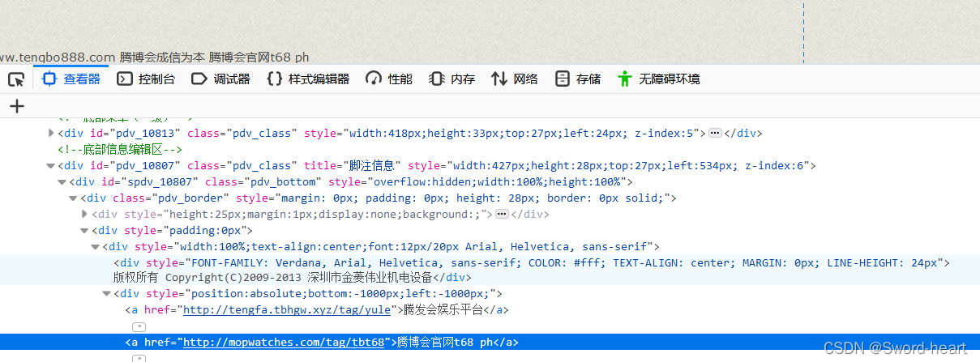Collapse the width:100% text-align center div
This screenshot has height=362, width=980.
[x=96, y=246]
